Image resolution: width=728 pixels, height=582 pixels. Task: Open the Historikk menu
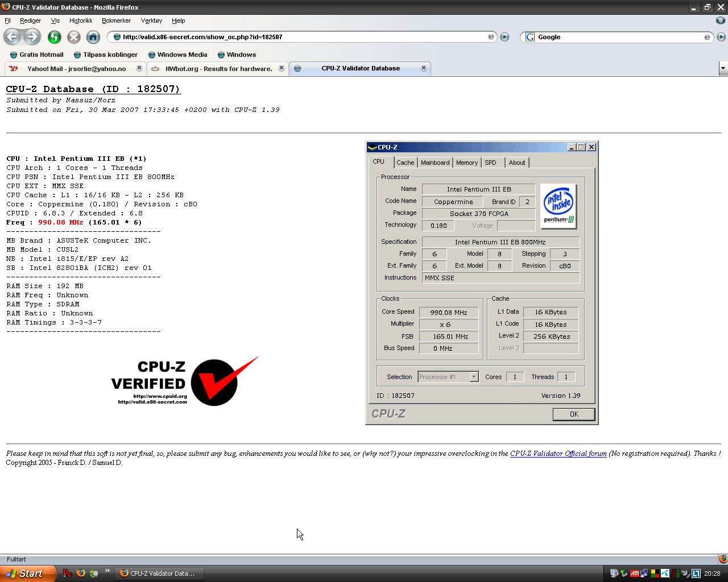(x=81, y=20)
